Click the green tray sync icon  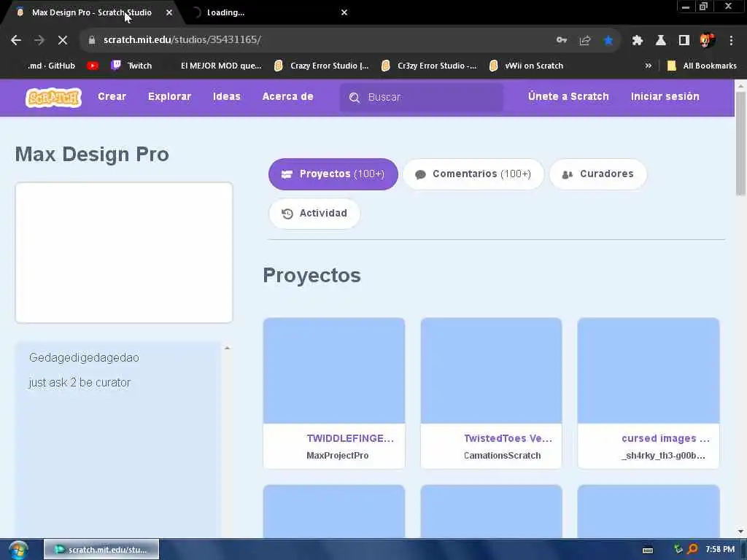[678, 549]
